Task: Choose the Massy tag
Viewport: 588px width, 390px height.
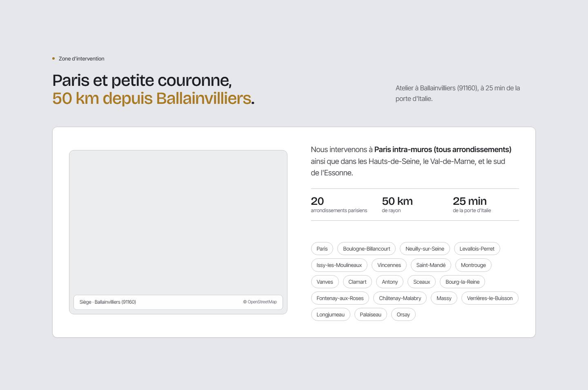Action: (x=444, y=298)
